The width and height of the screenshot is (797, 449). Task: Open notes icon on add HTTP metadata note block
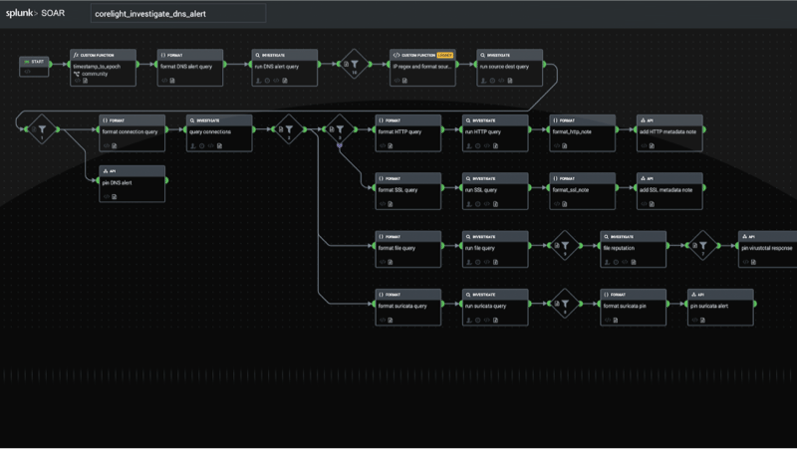(652, 146)
